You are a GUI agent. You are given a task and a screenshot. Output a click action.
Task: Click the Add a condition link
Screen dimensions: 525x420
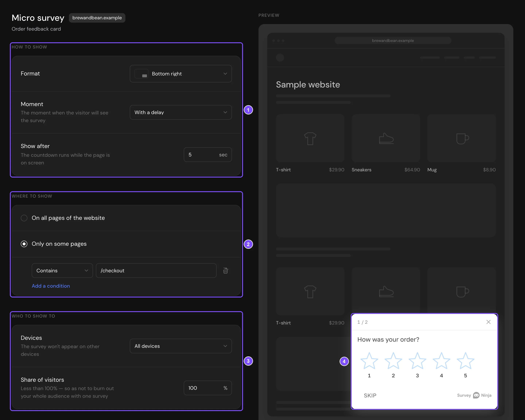(x=51, y=286)
